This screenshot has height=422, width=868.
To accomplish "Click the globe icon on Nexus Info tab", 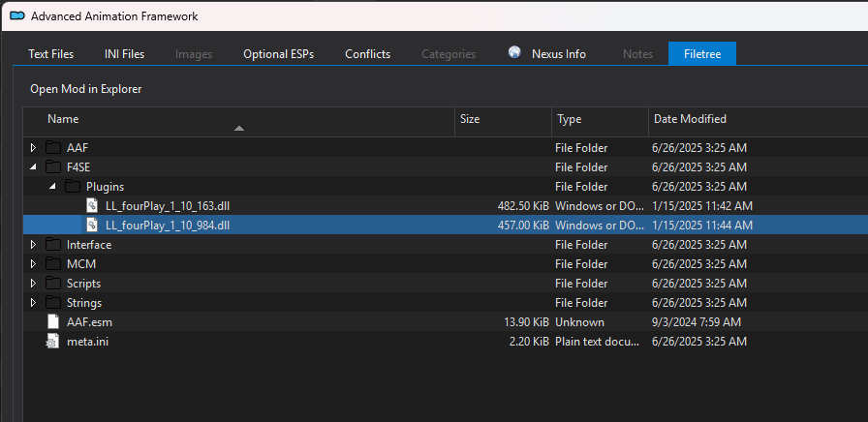I will click(514, 52).
